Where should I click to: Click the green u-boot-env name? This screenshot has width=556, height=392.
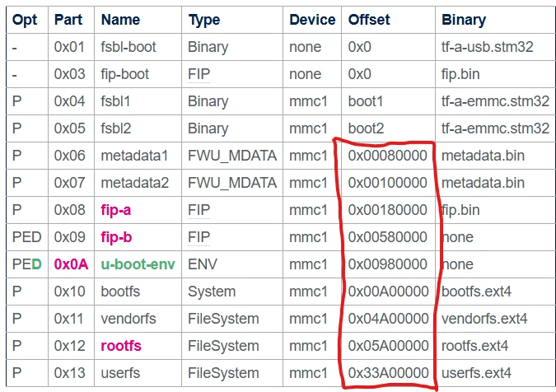point(138,264)
